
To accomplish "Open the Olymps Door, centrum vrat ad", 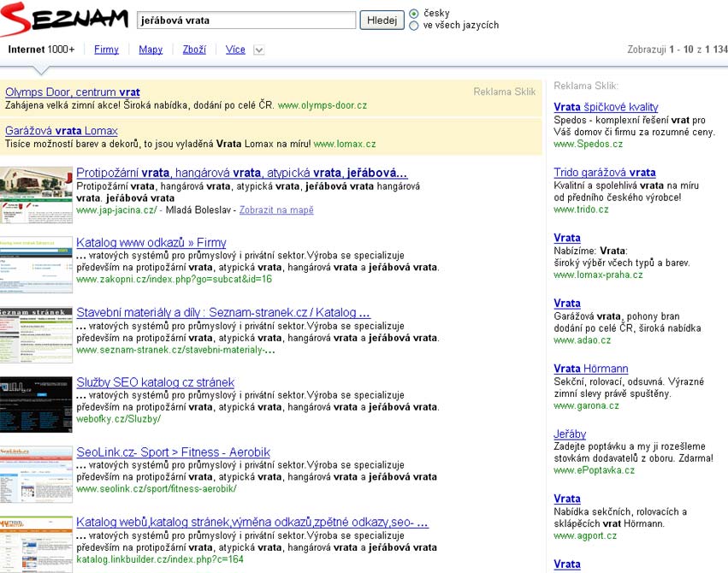I will 73,92.
